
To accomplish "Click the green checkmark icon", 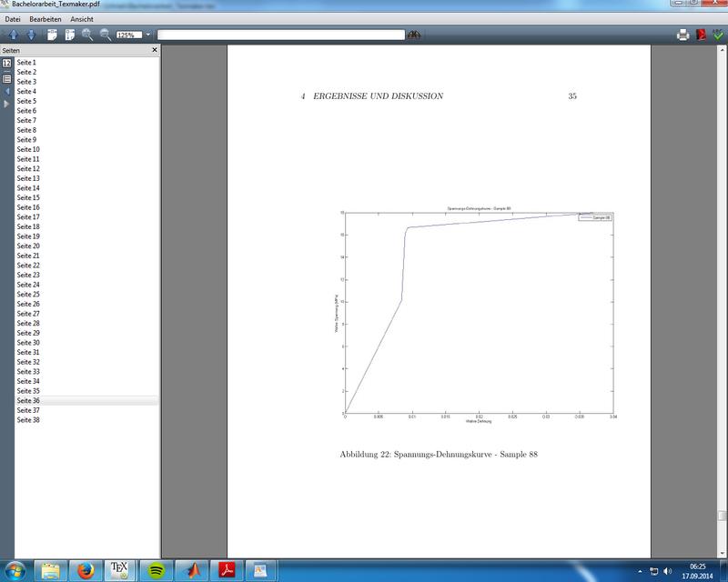I will tap(718, 35).
